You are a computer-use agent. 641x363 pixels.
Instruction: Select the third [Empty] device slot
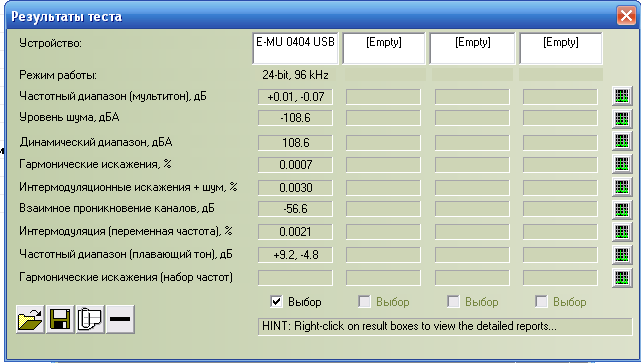tap(473, 48)
